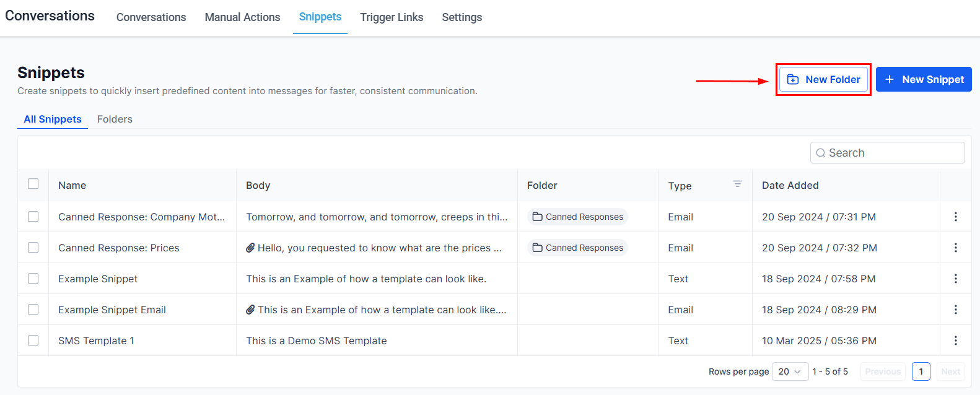Open the Manual Actions tab
This screenshot has height=395, width=980.
242,17
